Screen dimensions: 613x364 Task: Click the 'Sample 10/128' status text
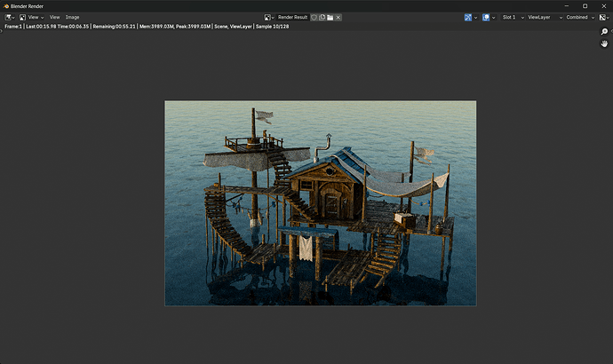click(272, 27)
